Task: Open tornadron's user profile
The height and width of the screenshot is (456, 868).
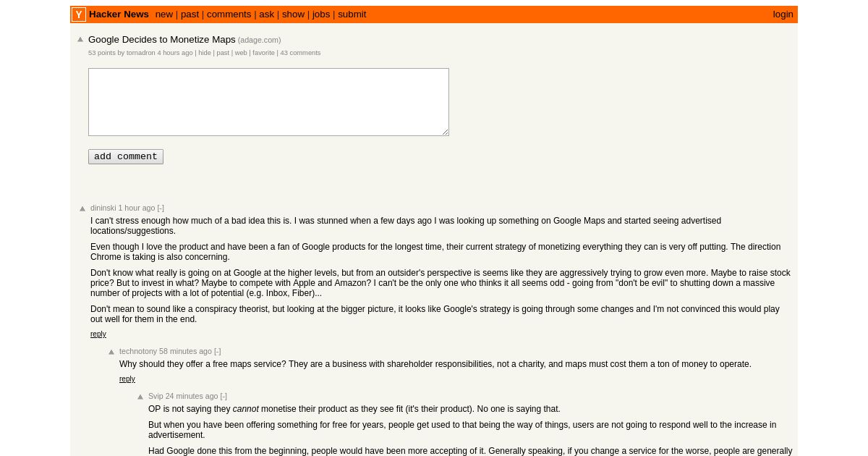Action: 141,53
